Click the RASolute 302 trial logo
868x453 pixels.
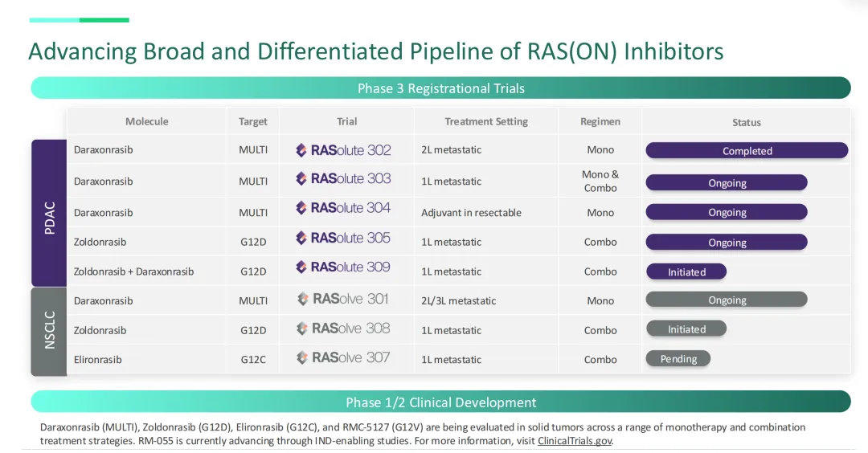point(343,150)
